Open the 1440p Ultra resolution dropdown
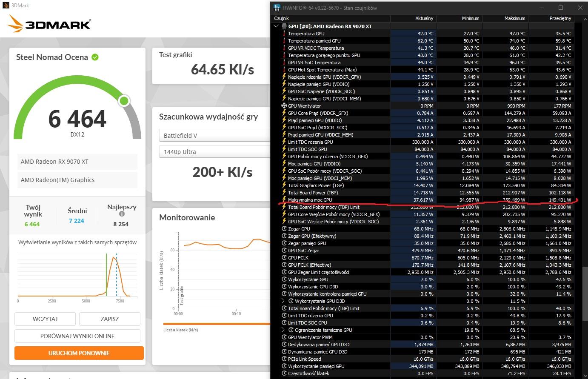Viewport: 588px width, 379px height. click(214, 152)
